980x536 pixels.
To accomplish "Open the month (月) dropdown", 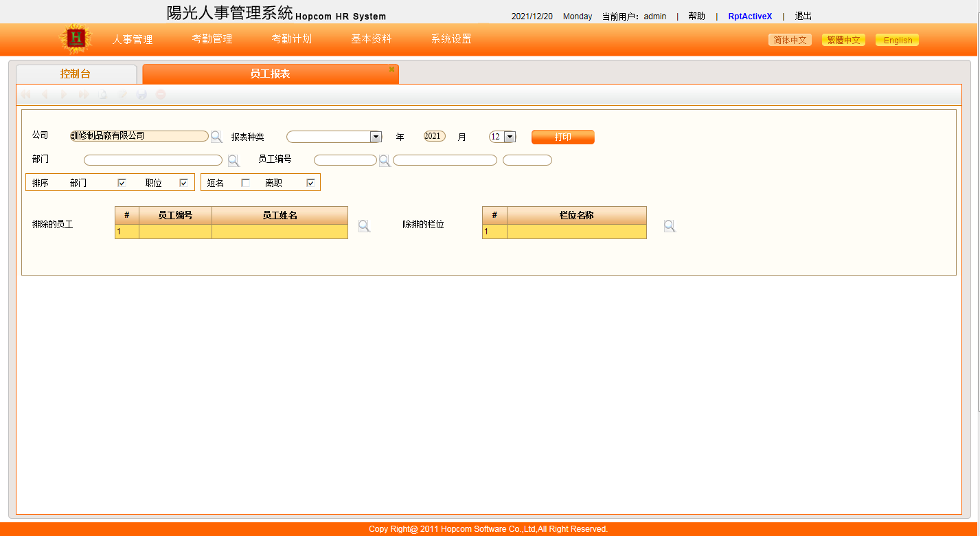I will pos(510,137).
